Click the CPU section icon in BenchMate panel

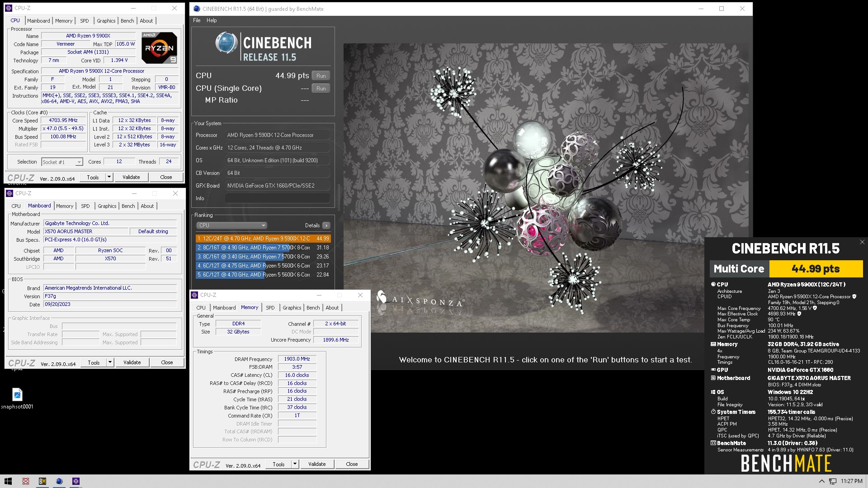(713, 285)
